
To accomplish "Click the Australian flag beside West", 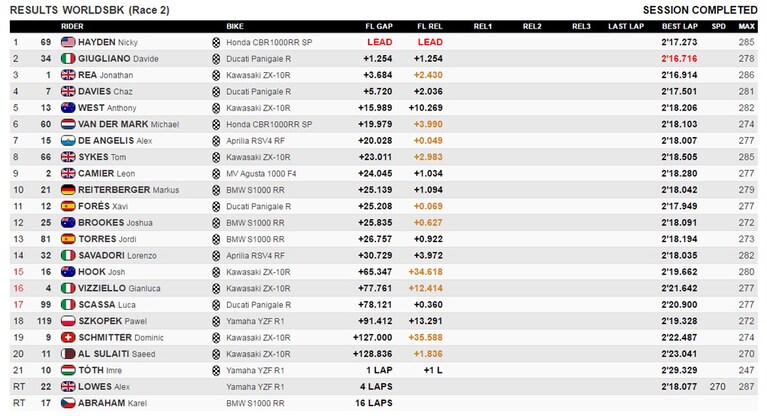I will 68,108.
